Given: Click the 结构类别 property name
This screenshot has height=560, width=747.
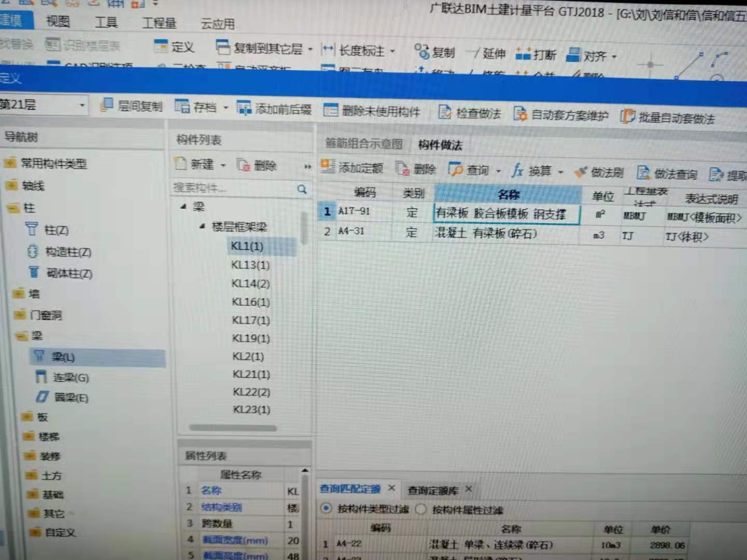Looking at the screenshot, I should click(x=222, y=507).
